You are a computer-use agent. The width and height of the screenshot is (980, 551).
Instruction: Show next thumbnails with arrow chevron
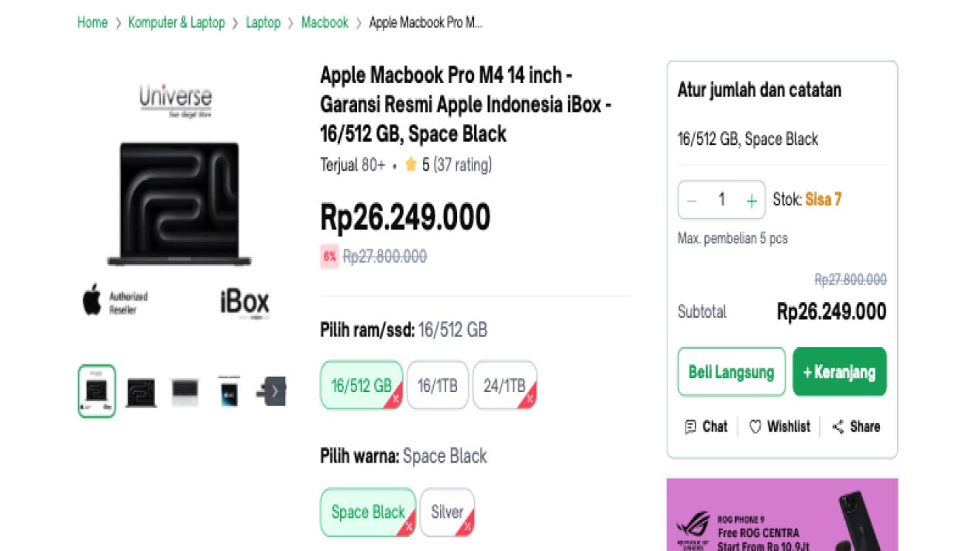coord(274,391)
